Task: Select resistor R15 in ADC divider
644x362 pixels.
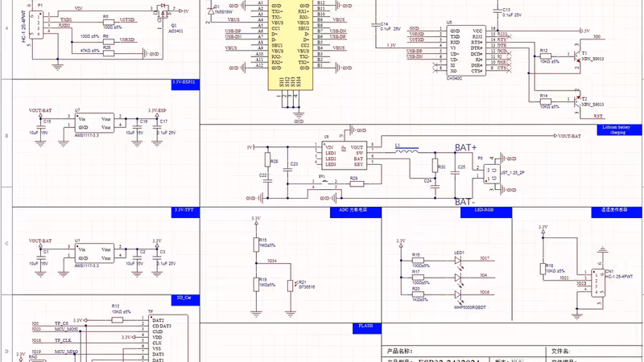Action: 256,245
